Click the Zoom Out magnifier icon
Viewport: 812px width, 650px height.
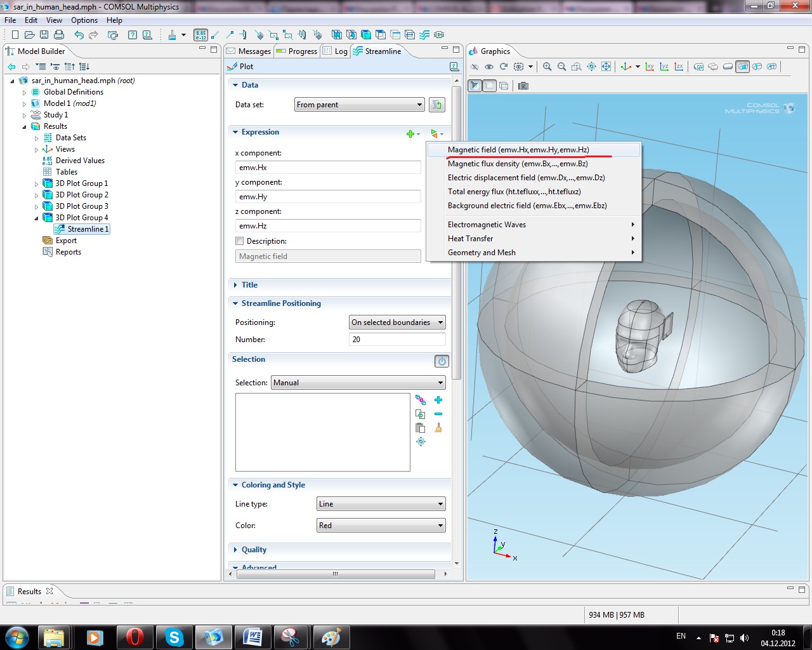(x=561, y=67)
